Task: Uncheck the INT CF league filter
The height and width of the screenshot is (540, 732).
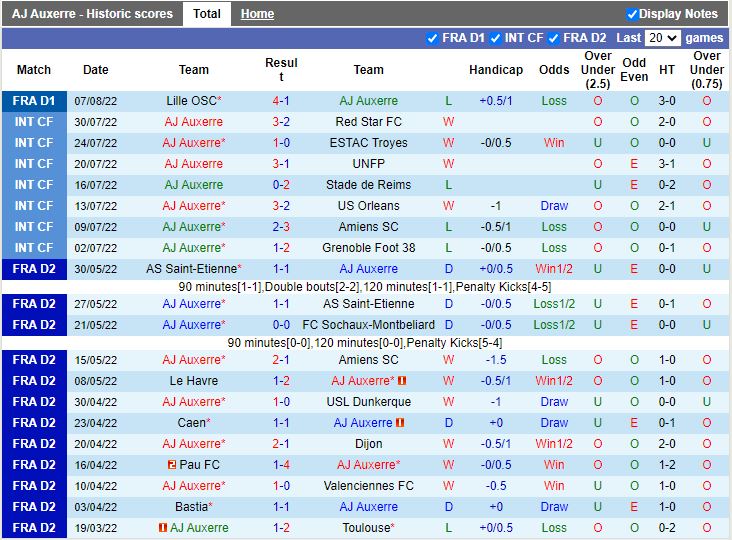Action: coord(496,38)
